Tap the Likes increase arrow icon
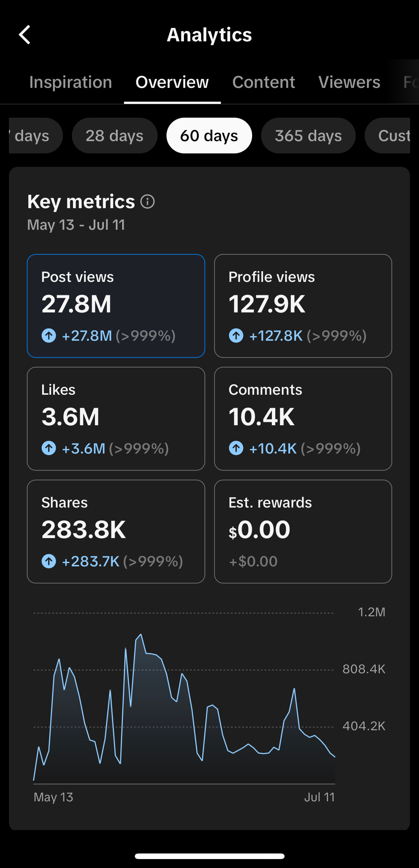This screenshot has width=419, height=868. (x=49, y=448)
